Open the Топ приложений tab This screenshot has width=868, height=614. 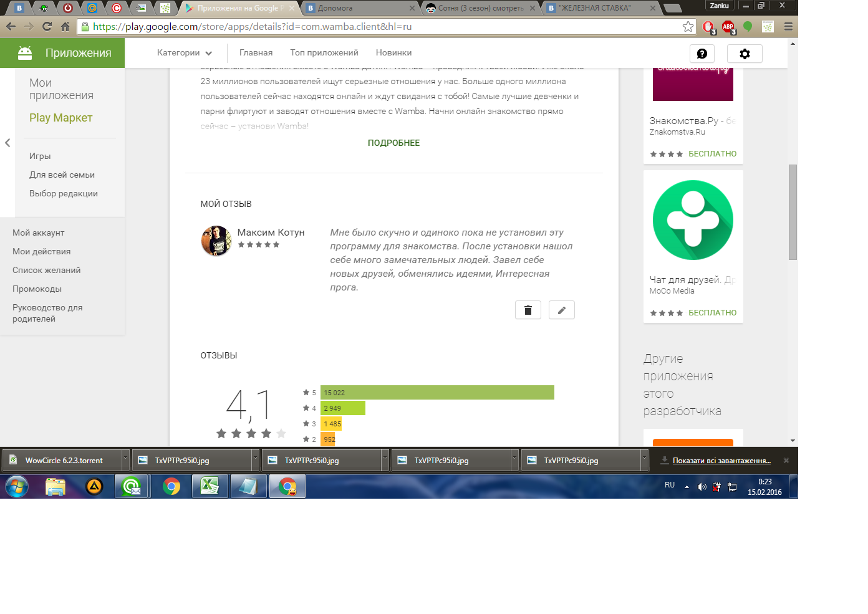[x=324, y=53]
